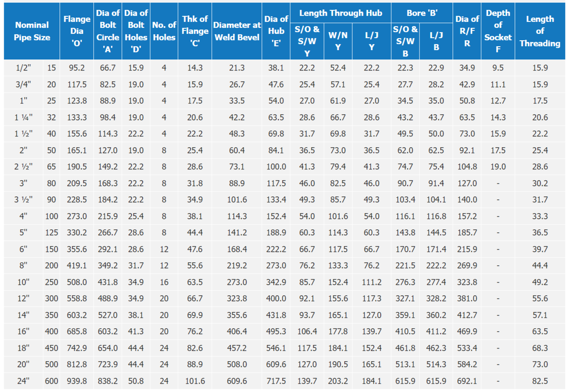Click the 'Dia of Bolt Circle A' header
The image size is (569, 392).
pos(108,31)
